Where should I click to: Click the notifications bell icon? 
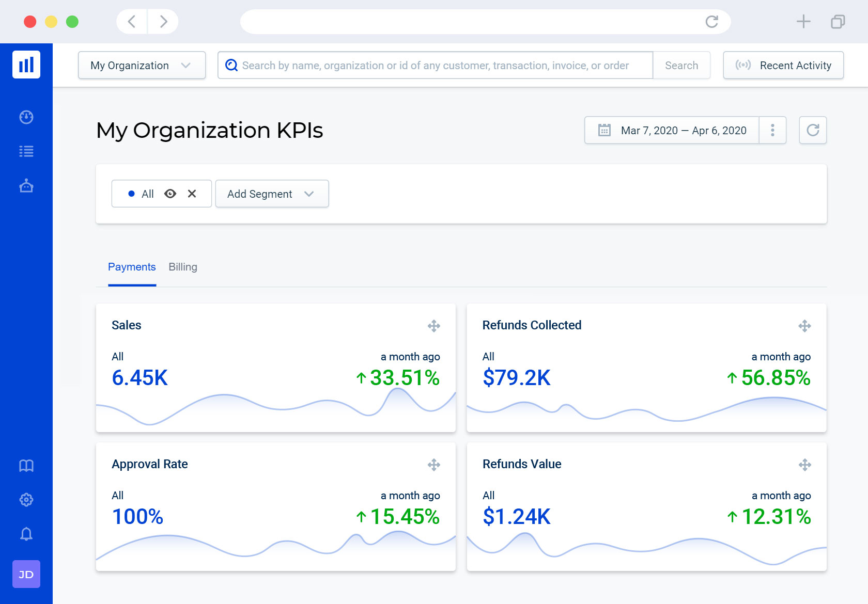(26, 534)
